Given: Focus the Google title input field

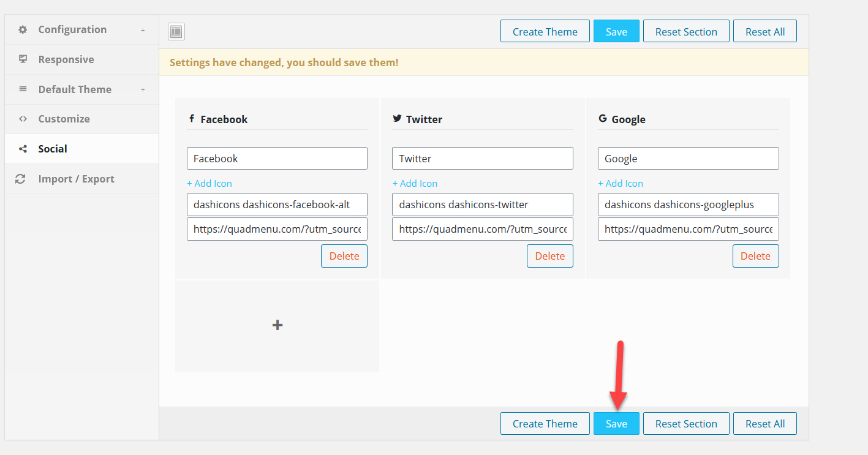Looking at the screenshot, I should tap(689, 158).
